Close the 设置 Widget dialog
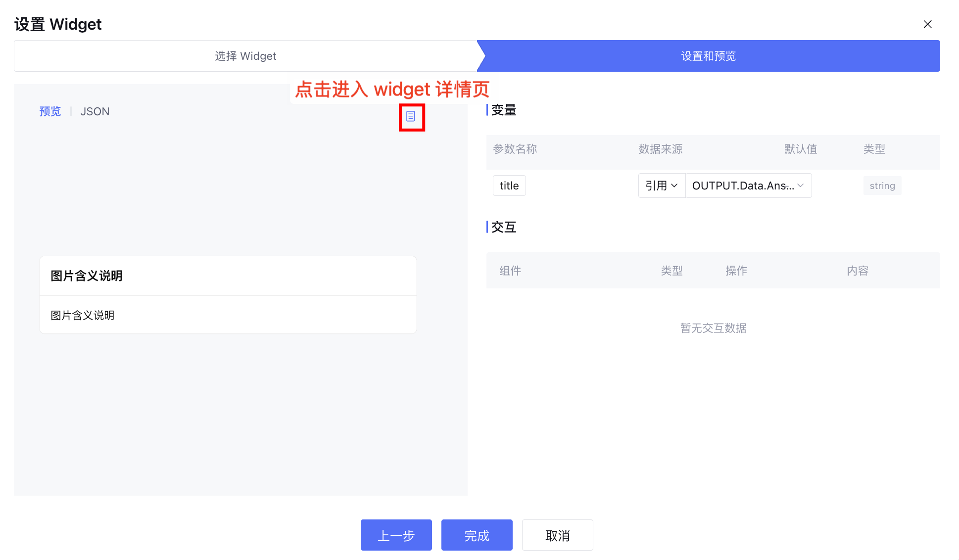959x560 pixels. (x=927, y=24)
